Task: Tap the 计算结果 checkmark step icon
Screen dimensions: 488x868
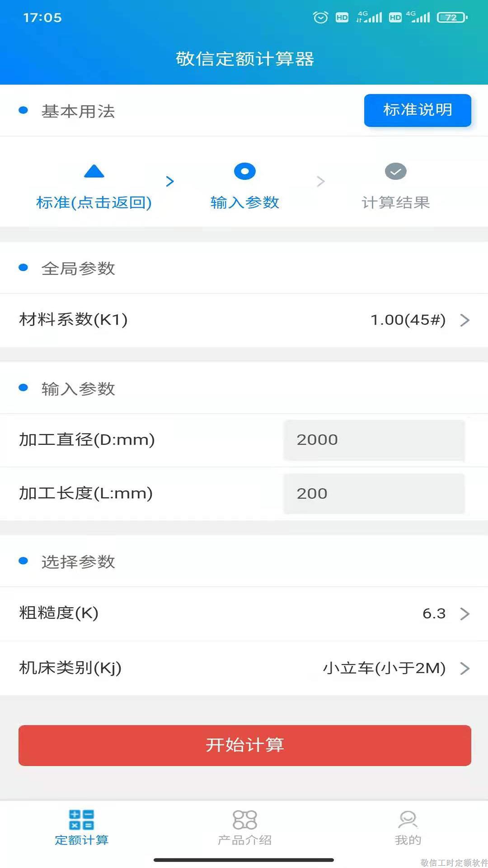Action: pos(396,171)
